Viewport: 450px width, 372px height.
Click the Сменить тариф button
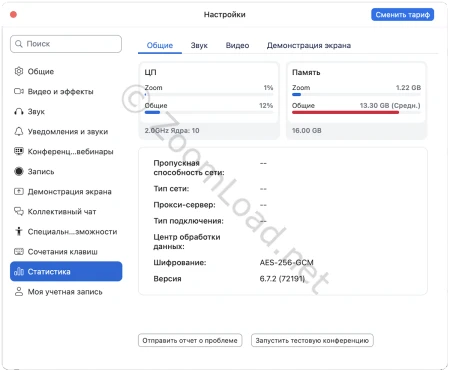coord(402,15)
